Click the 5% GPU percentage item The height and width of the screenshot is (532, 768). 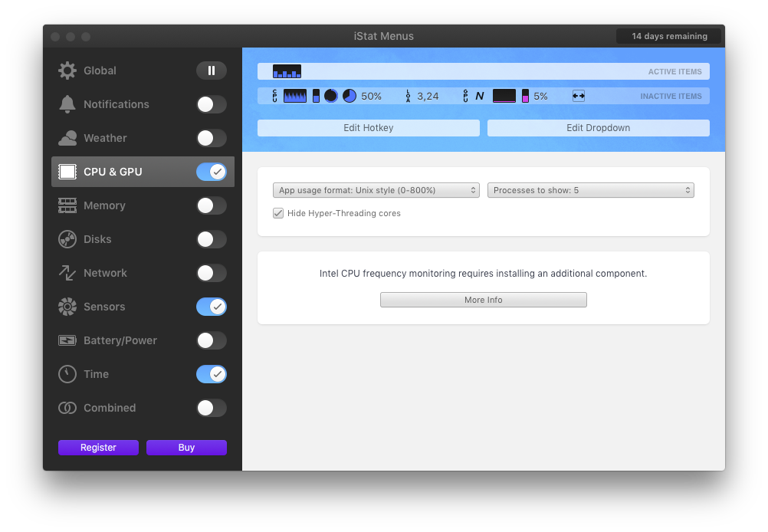tap(540, 97)
